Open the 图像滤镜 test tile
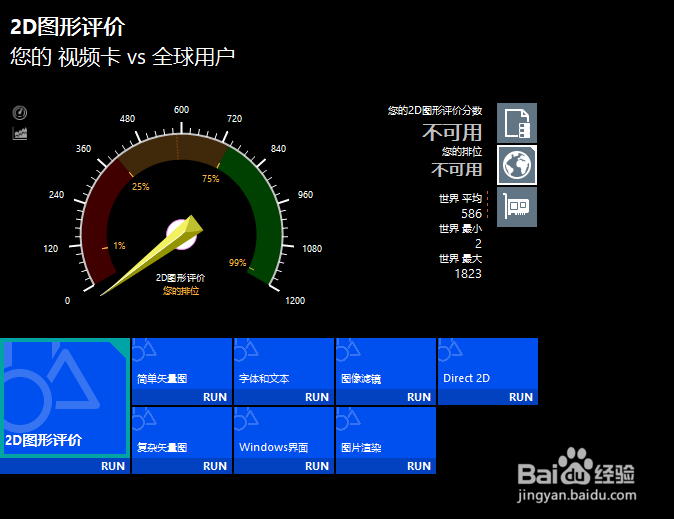 [386, 364]
